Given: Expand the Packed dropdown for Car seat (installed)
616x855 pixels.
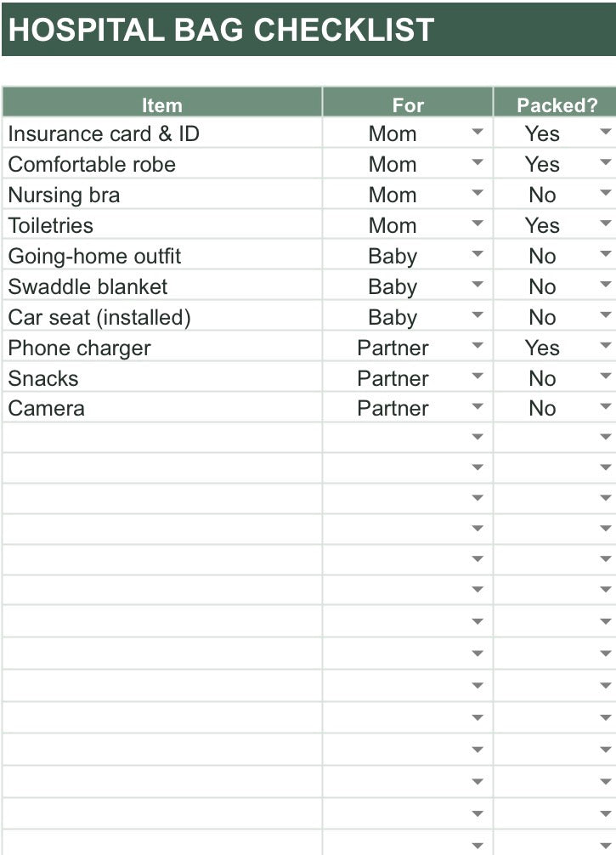Looking at the screenshot, I should tap(605, 314).
